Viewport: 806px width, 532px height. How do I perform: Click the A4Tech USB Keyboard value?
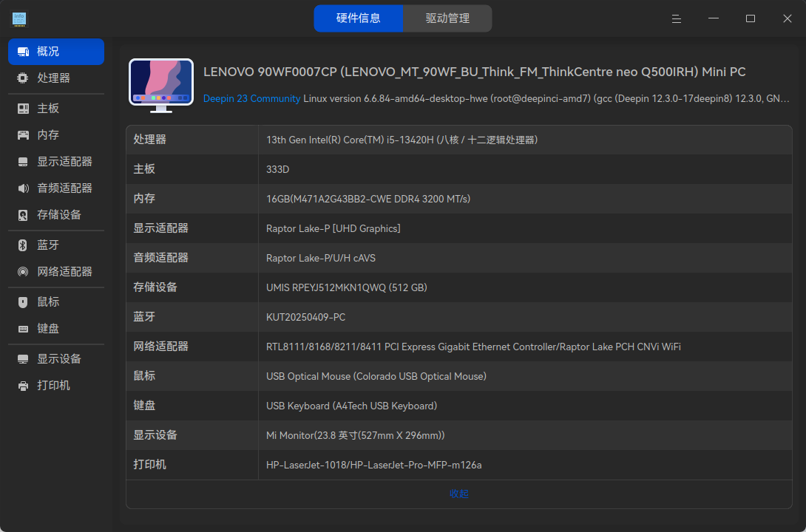click(351, 406)
